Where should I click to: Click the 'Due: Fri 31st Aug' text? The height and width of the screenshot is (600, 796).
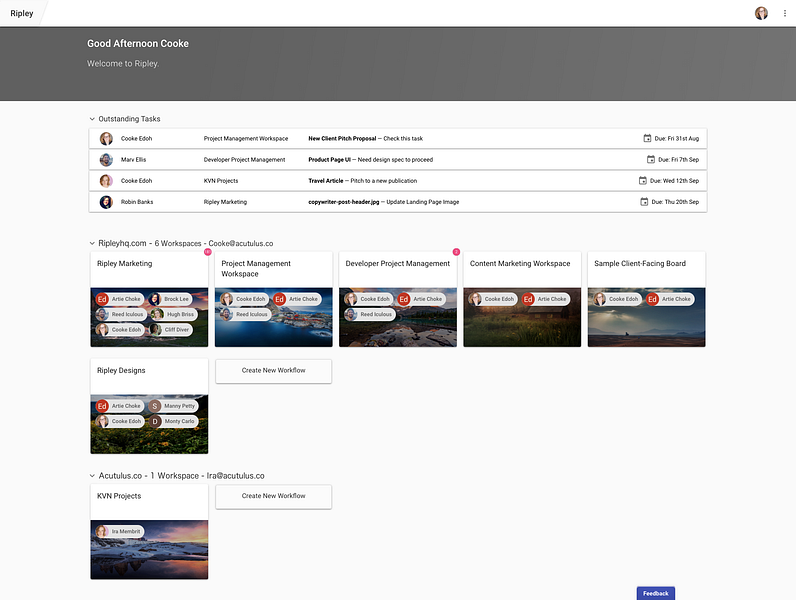[x=677, y=139]
